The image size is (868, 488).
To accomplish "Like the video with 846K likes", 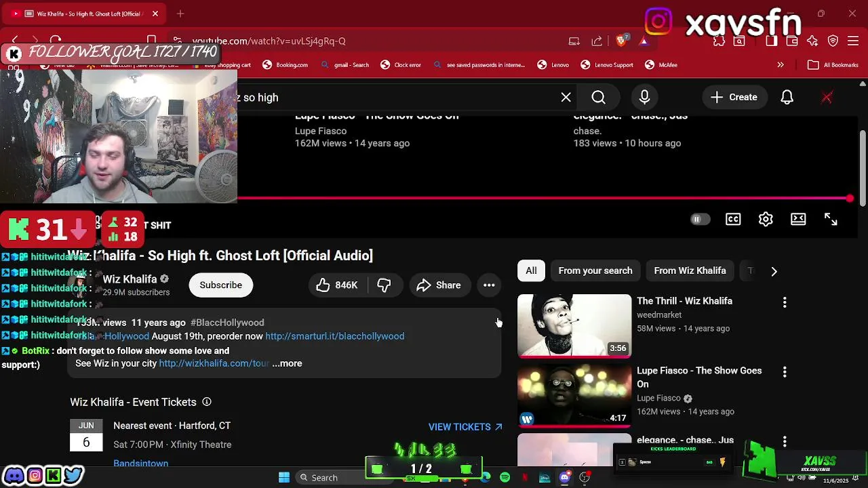I will 338,285.
